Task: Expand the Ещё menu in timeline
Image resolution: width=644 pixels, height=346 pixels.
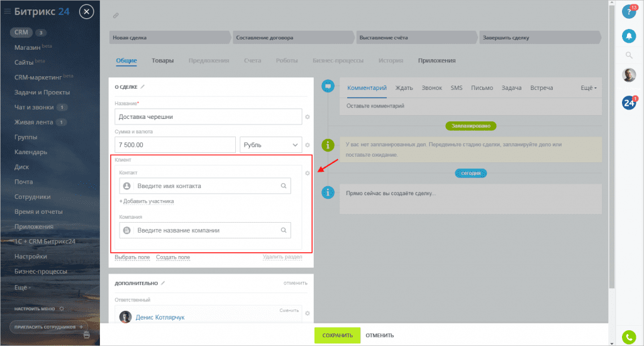Action: 588,88
